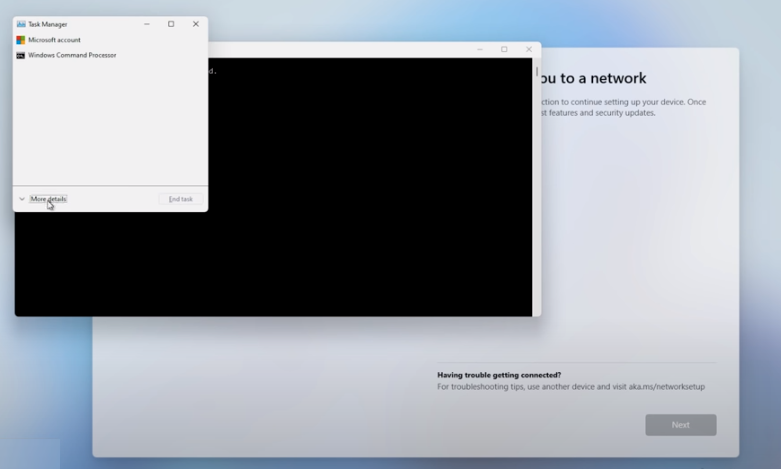The height and width of the screenshot is (469, 781).
Task: Minimize the command prompt window
Action: pyautogui.click(x=480, y=49)
